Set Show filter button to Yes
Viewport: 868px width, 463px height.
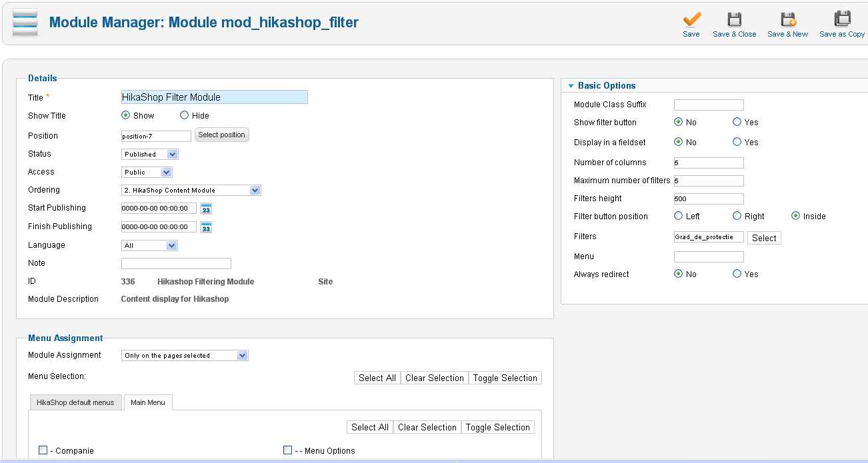click(737, 122)
